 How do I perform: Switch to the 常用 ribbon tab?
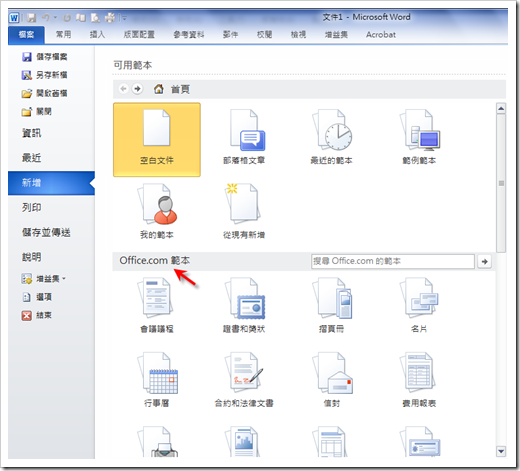pyautogui.click(x=63, y=35)
